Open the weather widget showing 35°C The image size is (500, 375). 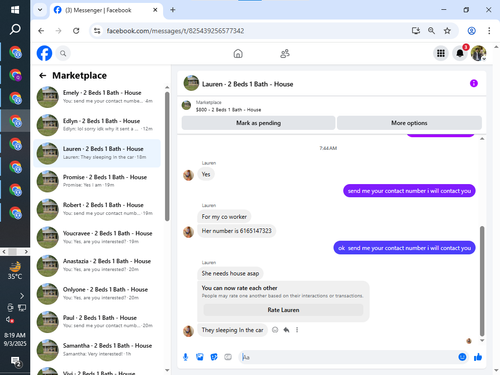point(15,271)
